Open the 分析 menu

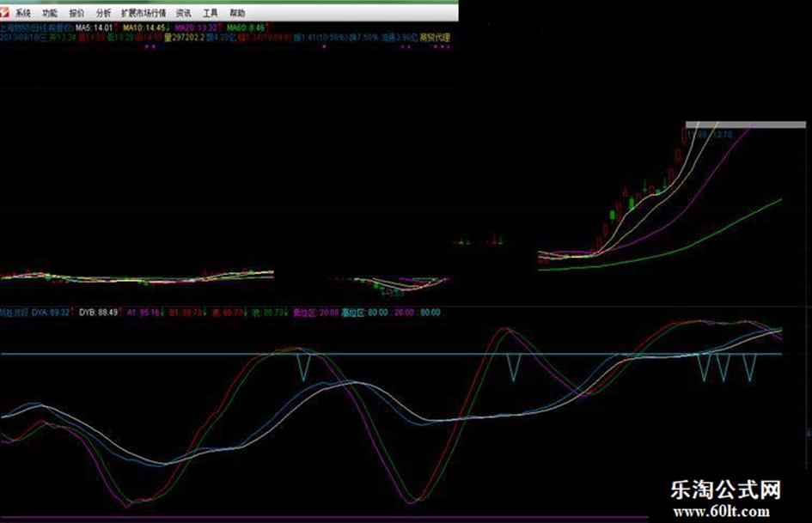click(104, 13)
